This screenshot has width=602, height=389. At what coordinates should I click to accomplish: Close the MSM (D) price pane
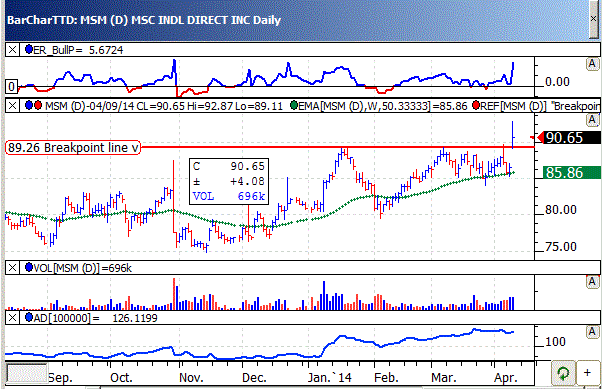[x=12, y=106]
